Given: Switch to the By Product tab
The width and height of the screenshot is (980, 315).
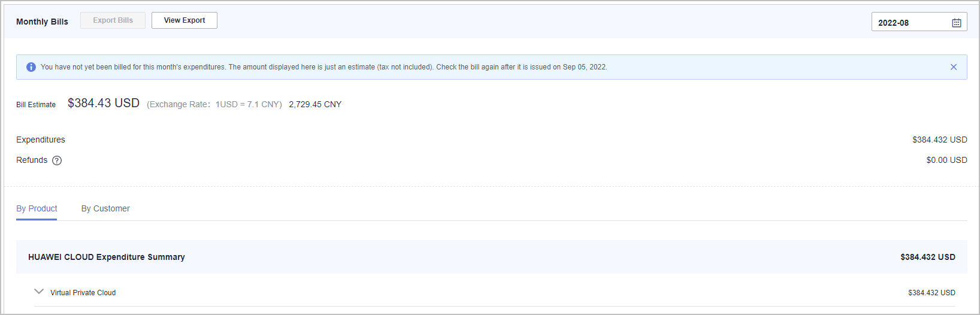Looking at the screenshot, I should [37, 208].
